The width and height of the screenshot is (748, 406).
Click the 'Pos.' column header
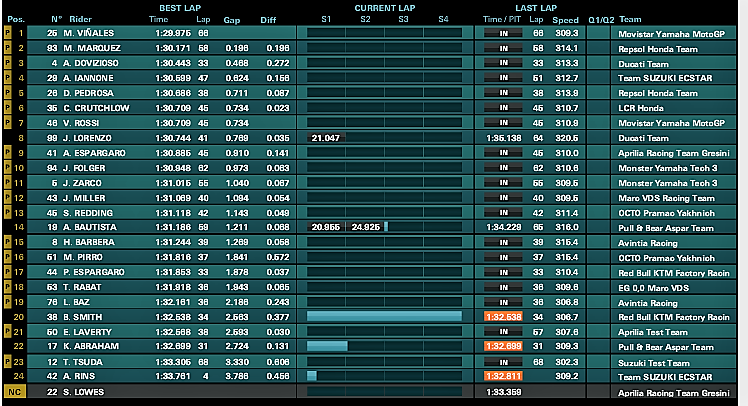pos(16,19)
